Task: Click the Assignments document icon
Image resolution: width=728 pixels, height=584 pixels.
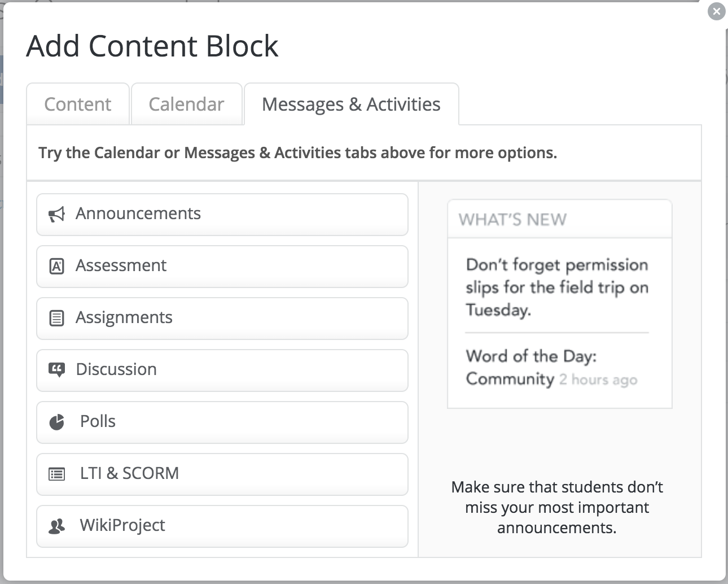Action: [x=56, y=318]
